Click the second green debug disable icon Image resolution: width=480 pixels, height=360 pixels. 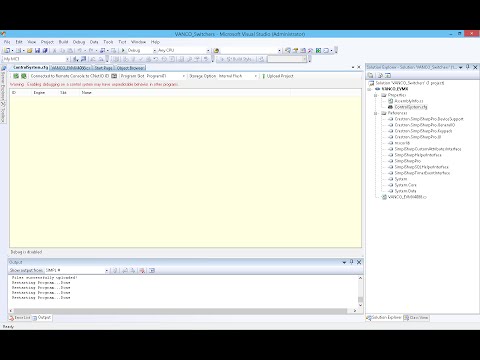pos(24,76)
